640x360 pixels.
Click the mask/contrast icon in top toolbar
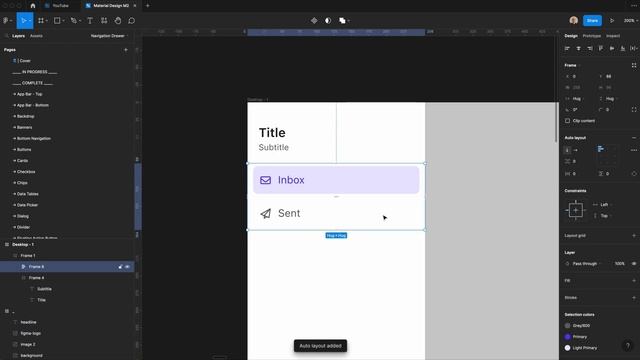328,20
